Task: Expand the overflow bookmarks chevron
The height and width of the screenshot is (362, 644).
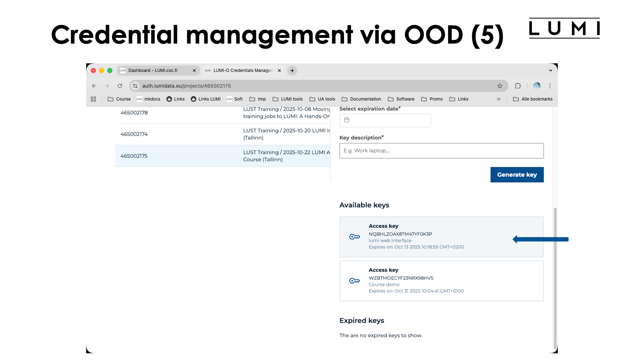Action: (499, 99)
